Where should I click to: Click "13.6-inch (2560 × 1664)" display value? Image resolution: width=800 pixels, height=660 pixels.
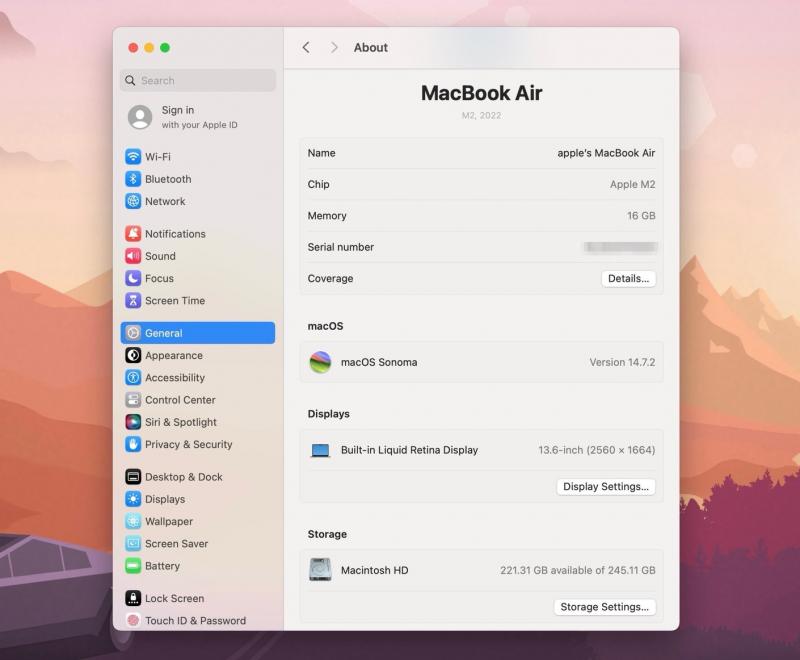597,450
